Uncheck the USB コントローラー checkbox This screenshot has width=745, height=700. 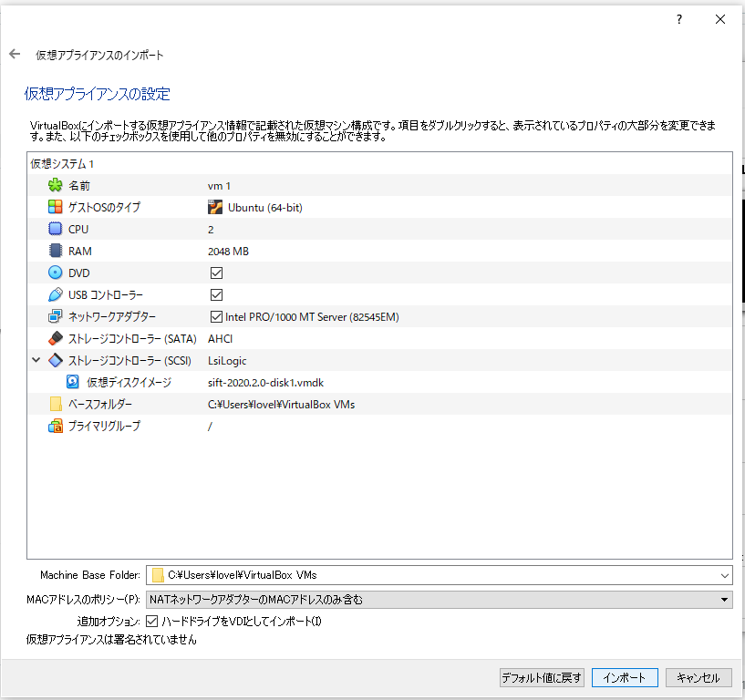coord(216,294)
